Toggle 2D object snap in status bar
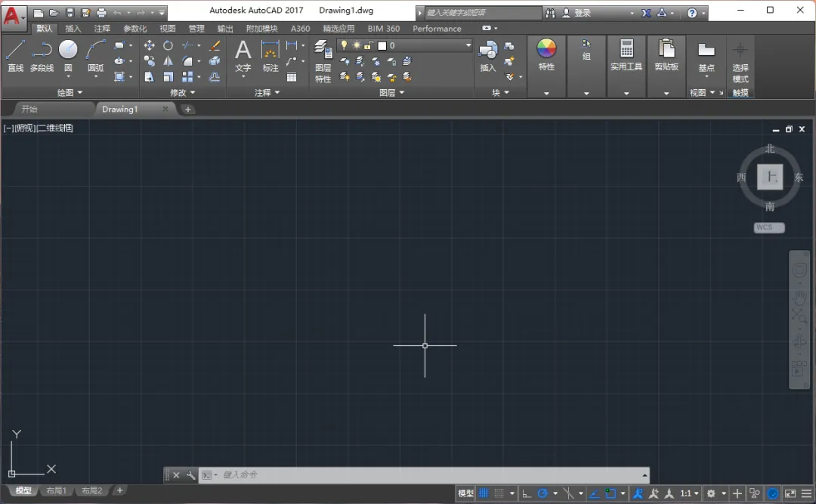Image resolution: width=816 pixels, height=504 pixels. tap(611, 493)
